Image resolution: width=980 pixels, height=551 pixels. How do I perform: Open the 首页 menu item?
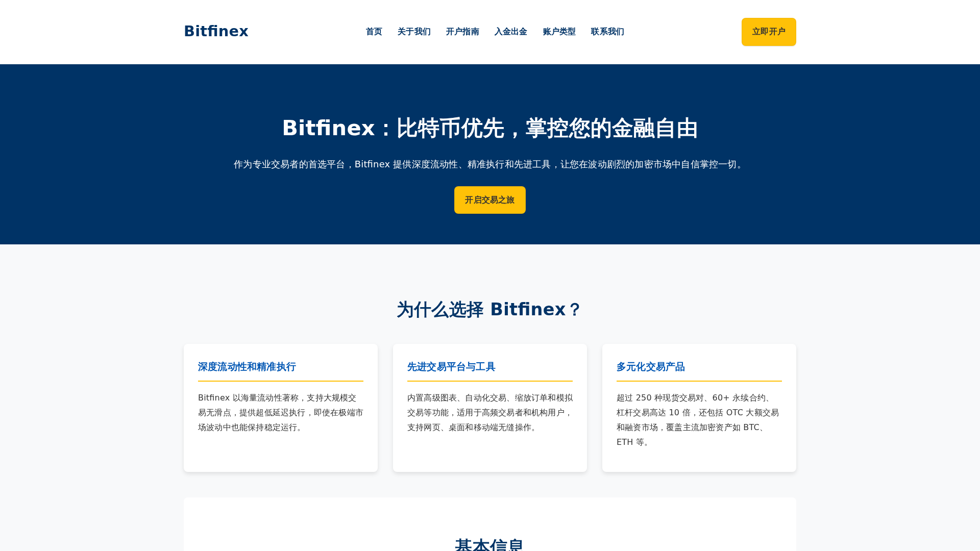[x=374, y=32]
